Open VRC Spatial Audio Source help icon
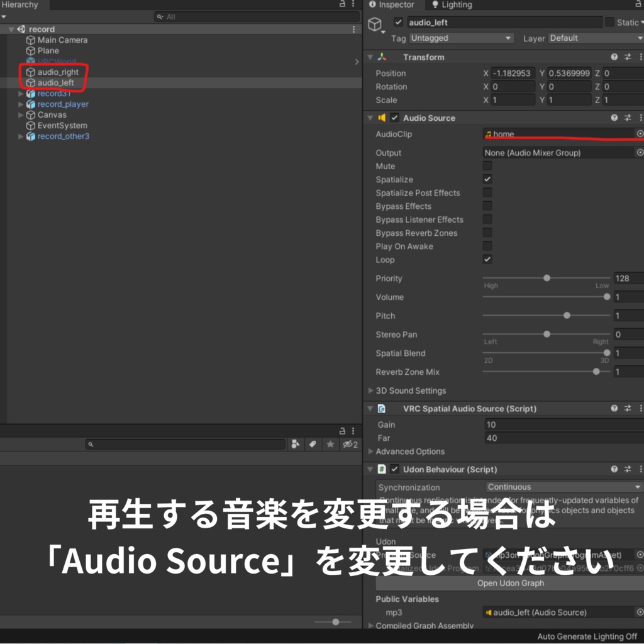 pyautogui.click(x=614, y=408)
